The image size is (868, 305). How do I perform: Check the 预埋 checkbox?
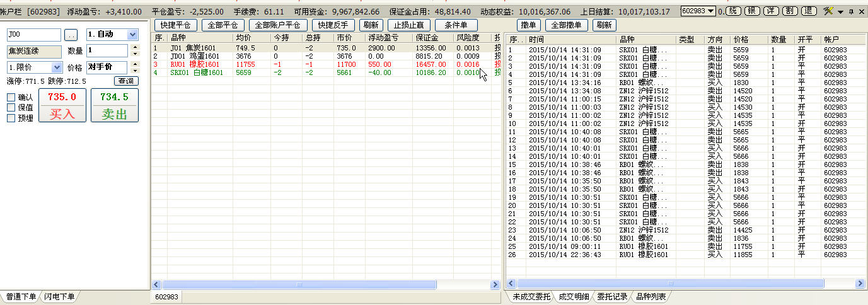(11, 118)
